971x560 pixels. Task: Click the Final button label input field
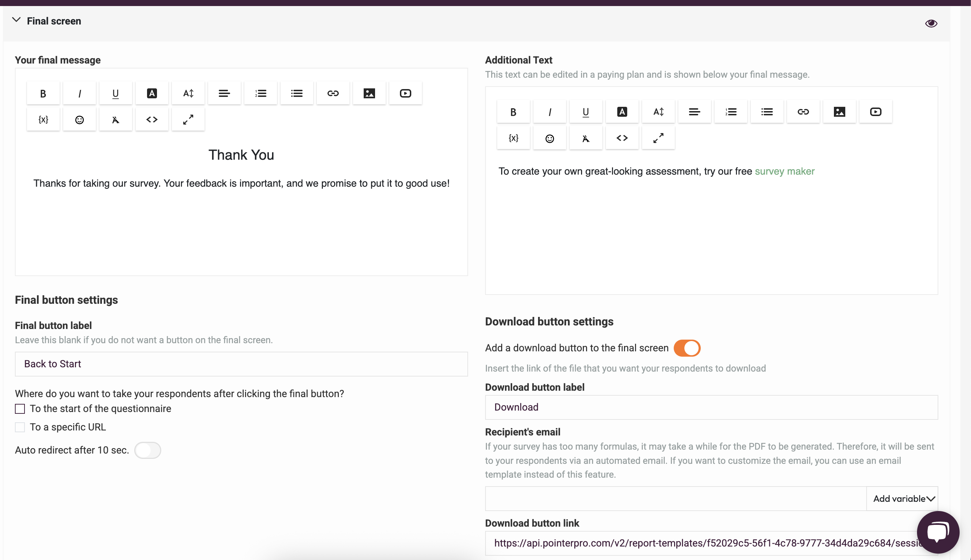241,364
